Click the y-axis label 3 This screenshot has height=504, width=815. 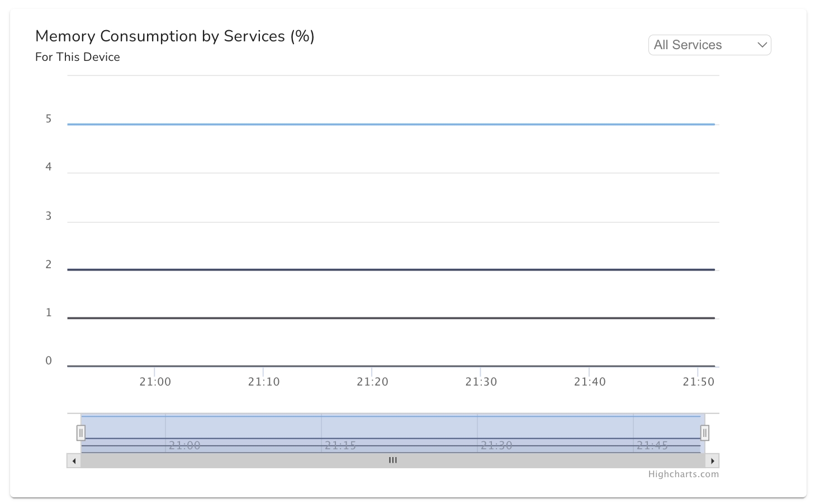click(49, 216)
